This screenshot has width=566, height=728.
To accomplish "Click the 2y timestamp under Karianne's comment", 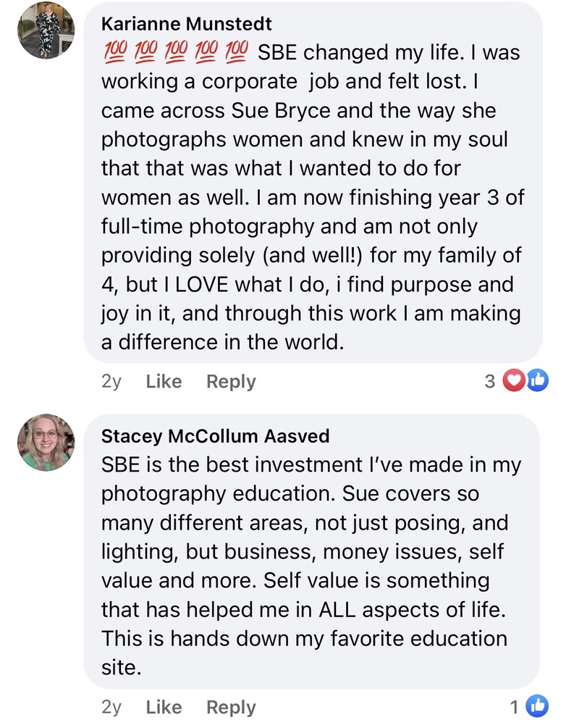I will [111, 382].
